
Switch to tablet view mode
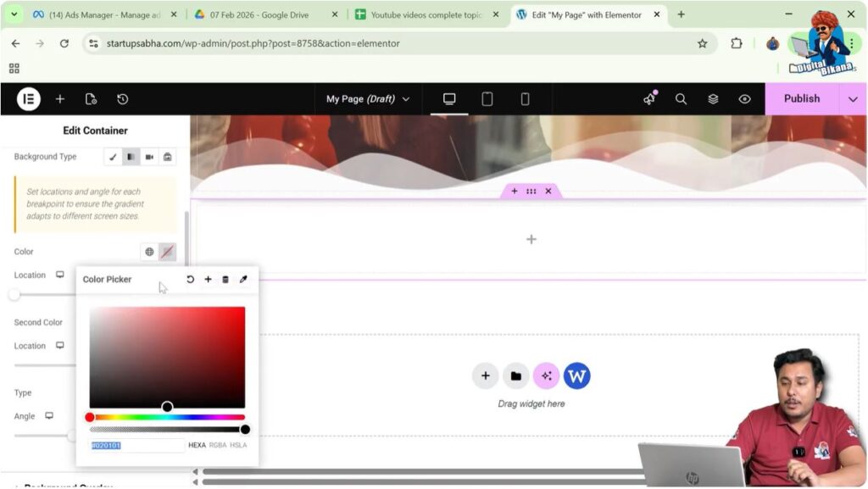pos(487,99)
